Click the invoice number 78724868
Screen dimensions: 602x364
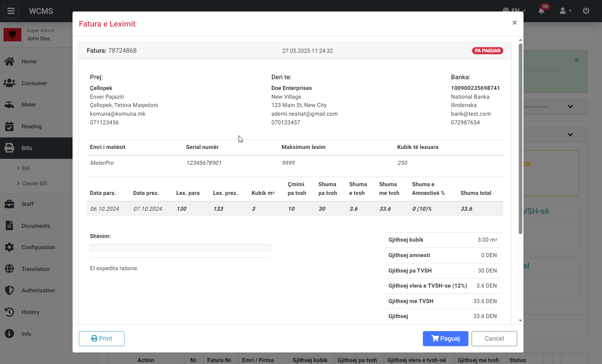coord(122,51)
